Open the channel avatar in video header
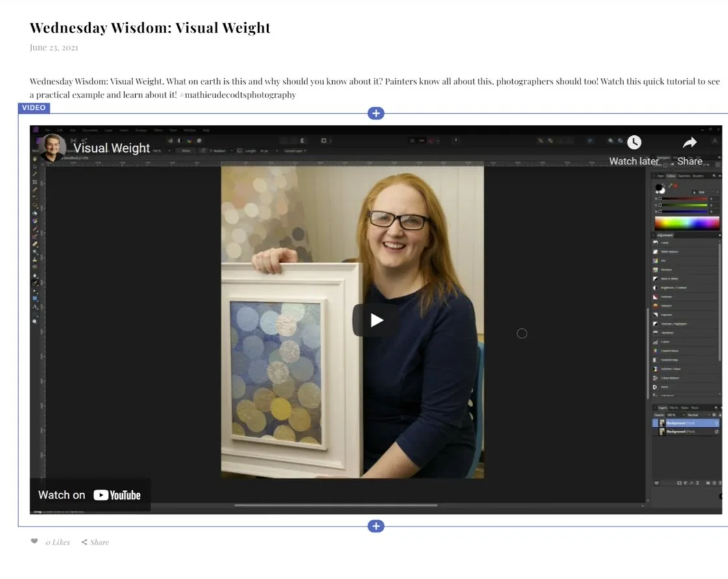 coord(52,148)
